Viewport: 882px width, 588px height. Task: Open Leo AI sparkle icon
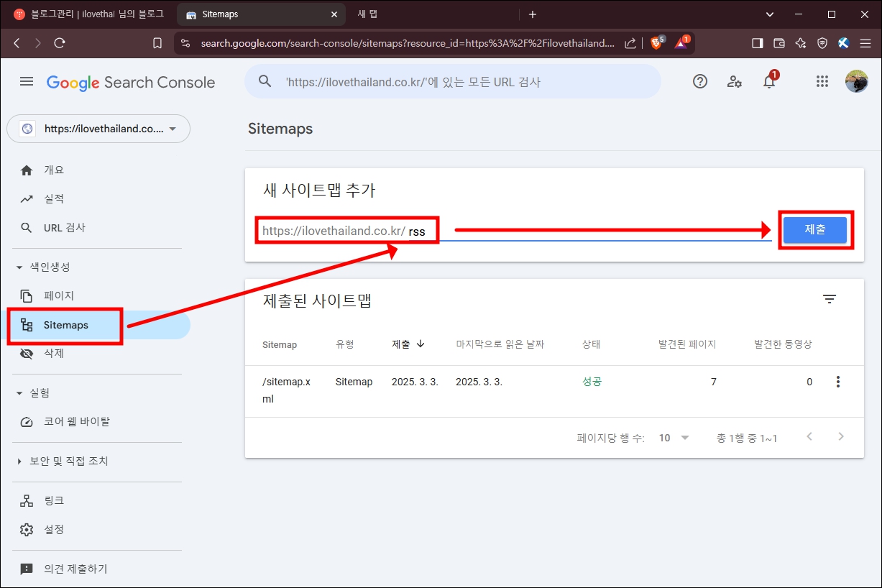(800, 43)
